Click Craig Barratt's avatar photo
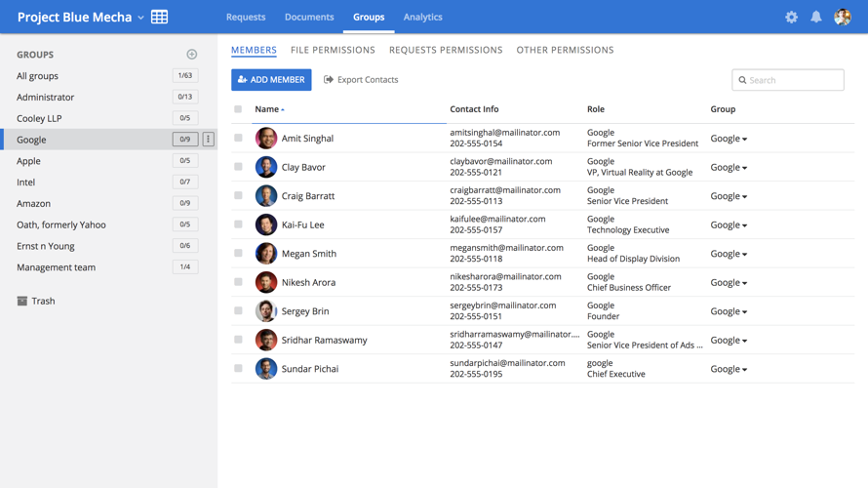Image resolution: width=868 pixels, height=488 pixels. point(265,195)
